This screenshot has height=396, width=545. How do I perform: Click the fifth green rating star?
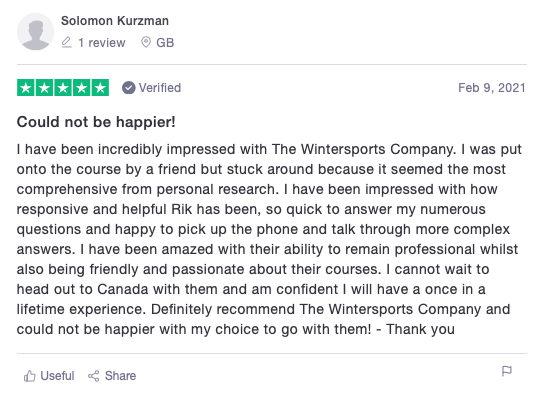pos(100,88)
